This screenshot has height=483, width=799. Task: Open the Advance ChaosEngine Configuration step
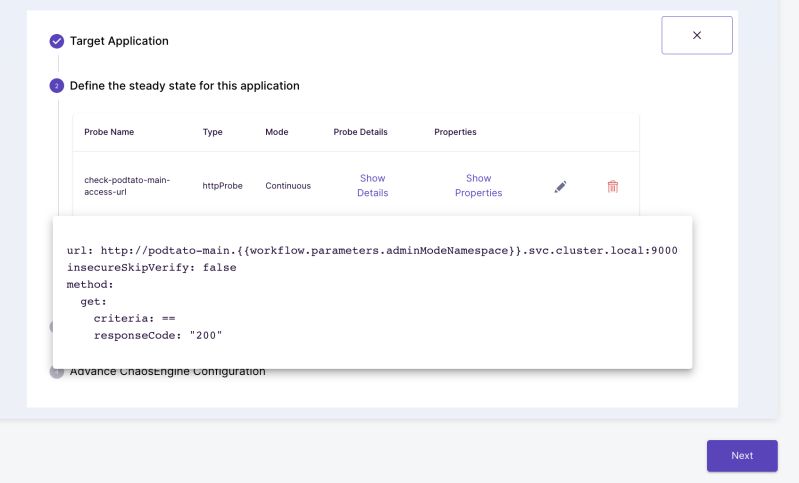click(168, 373)
